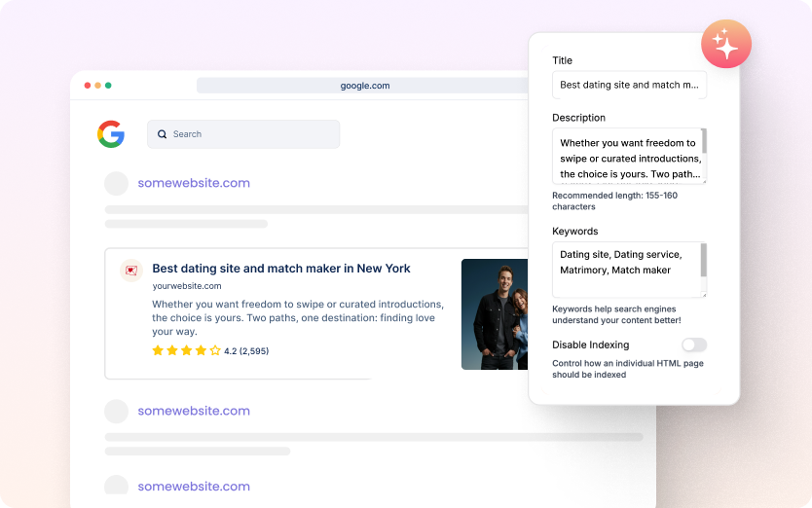Click the google.com address bar
The image size is (812, 508).
coord(365,86)
